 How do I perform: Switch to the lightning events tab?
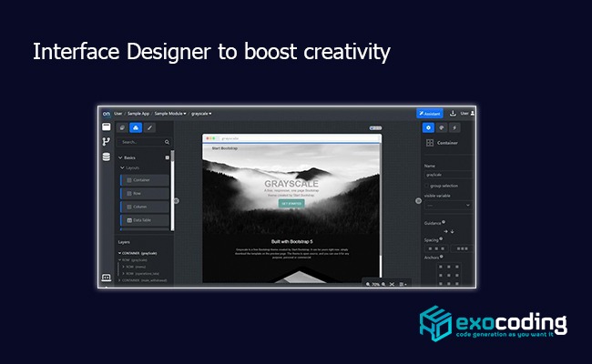click(454, 128)
